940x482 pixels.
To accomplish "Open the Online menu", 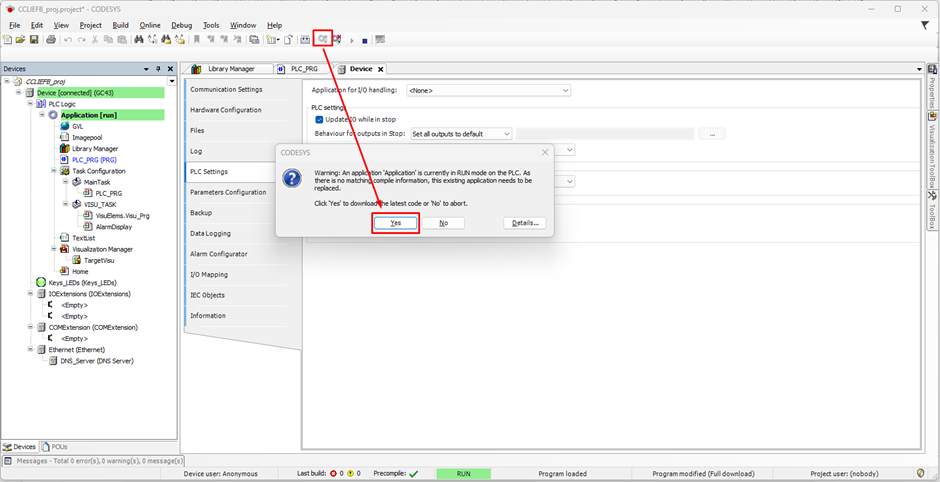I will click(150, 25).
